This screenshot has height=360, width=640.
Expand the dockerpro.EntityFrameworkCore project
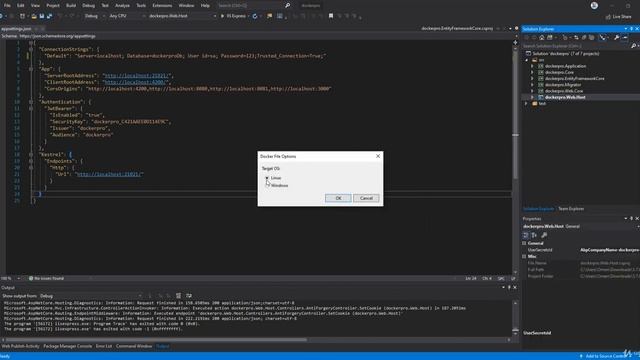pyautogui.click(x=532, y=79)
